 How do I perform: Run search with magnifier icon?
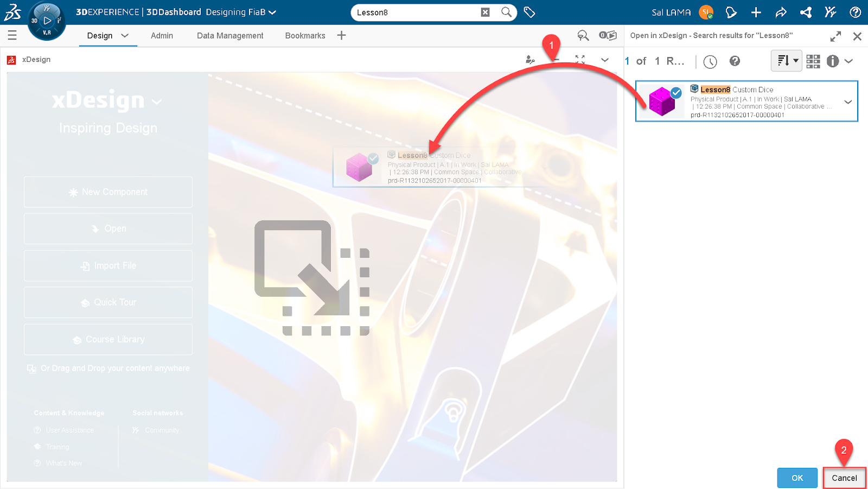(506, 12)
